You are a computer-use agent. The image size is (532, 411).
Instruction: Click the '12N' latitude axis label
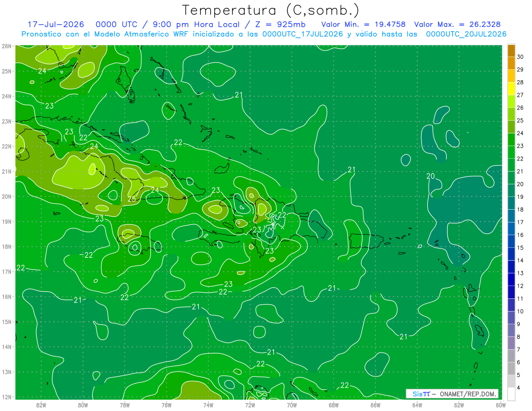[6, 397]
